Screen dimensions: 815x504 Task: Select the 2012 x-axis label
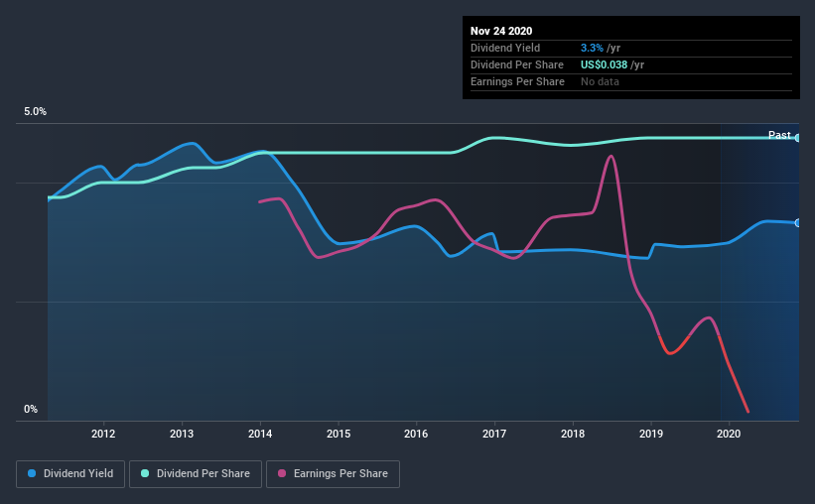[x=103, y=434]
